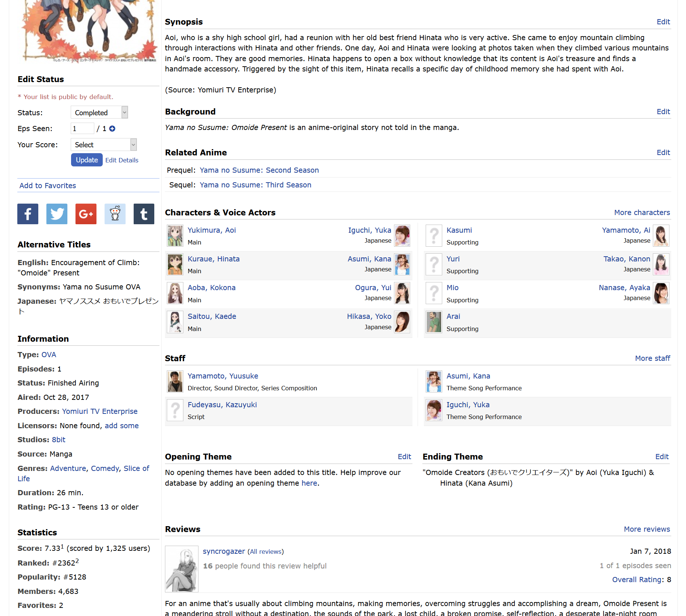The width and height of the screenshot is (686, 616).
Task: Expand the Your Score select menu
Action: pos(103,145)
